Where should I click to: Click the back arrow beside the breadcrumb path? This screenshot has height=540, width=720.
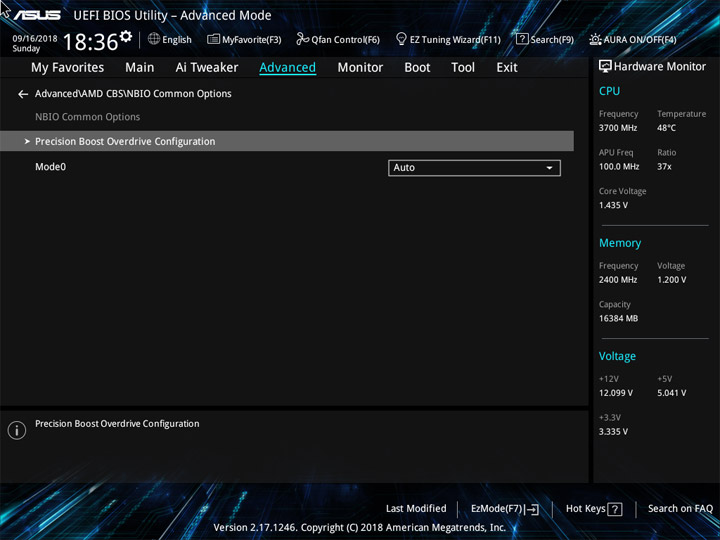[x=23, y=94]
